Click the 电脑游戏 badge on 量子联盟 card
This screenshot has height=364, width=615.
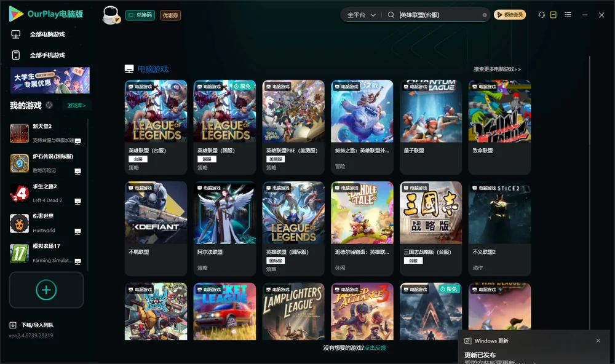(415, 86)
